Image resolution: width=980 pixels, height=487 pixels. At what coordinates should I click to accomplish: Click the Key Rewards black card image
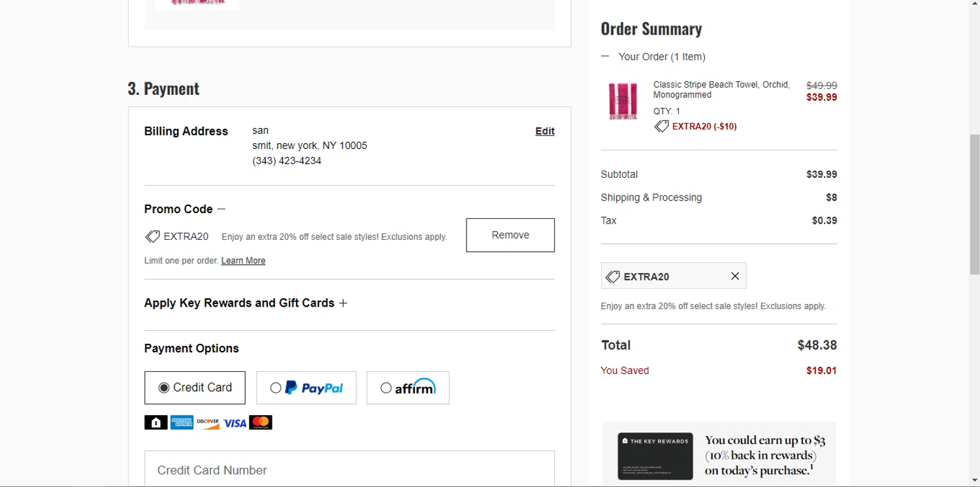(x=655, y=456)
